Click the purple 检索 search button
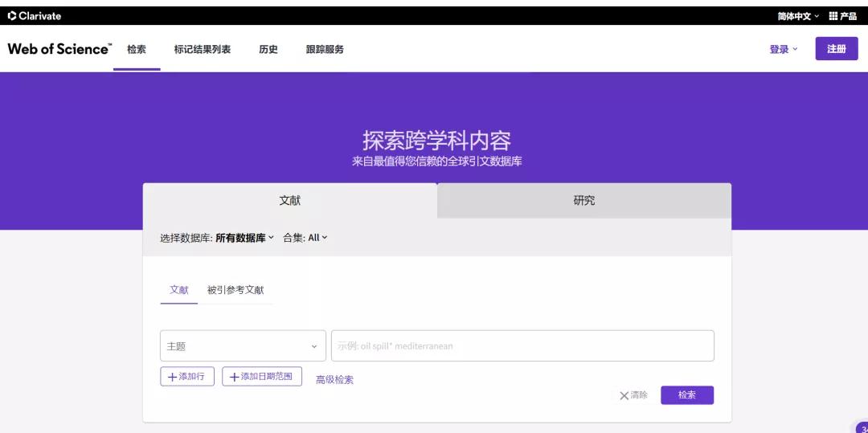The width and height of the screenshot is (868, 433). point(687,395)
